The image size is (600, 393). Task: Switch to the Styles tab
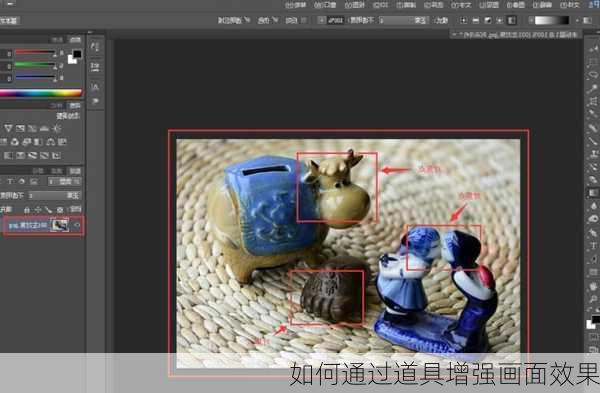55,106
